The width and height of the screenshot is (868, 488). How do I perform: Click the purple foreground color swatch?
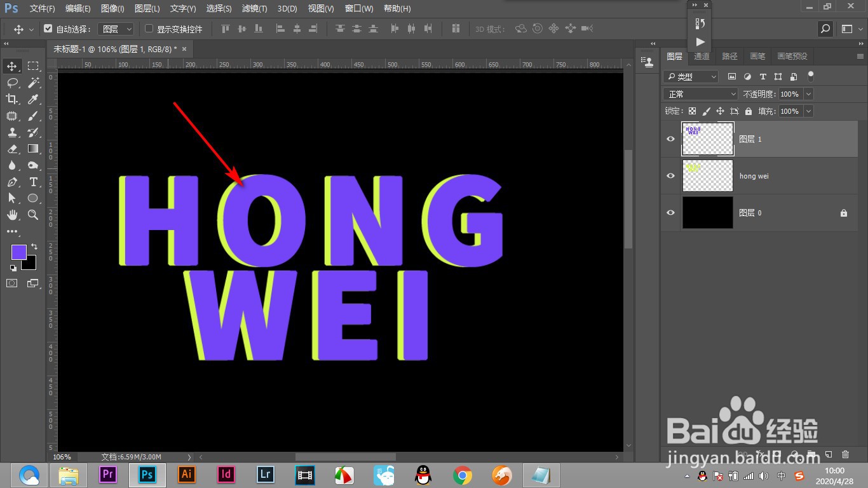[18, 252]
